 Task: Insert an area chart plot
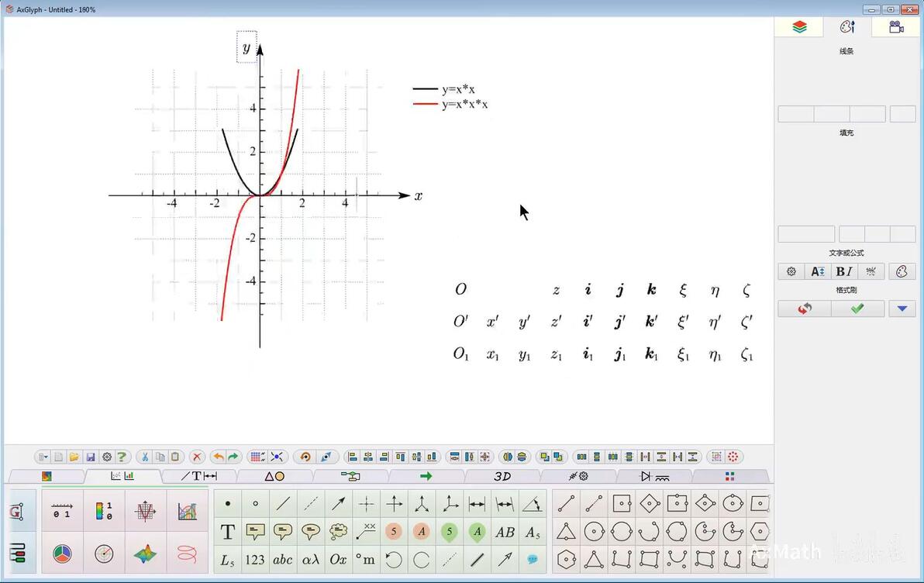tap(187, 510)
